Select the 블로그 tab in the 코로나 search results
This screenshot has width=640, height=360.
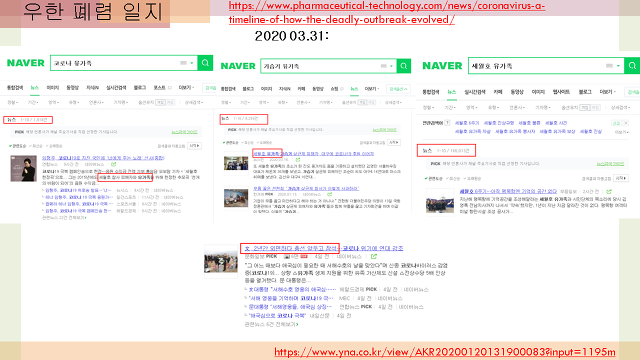pyautogui.click(x=140, y=88)
